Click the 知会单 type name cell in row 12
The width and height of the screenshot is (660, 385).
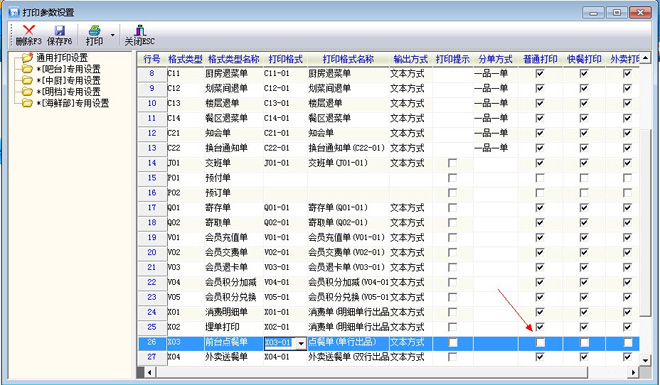tap(234, 133)
